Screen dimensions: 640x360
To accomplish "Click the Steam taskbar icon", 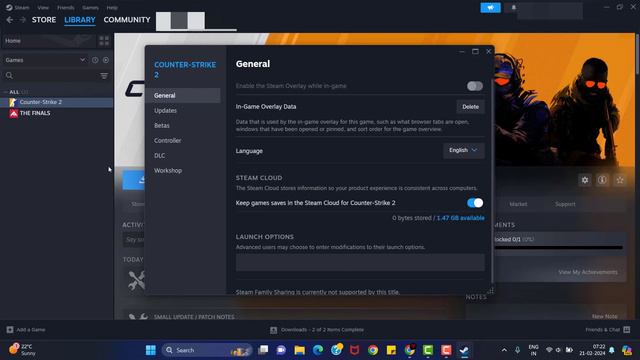I will point(464,350).
